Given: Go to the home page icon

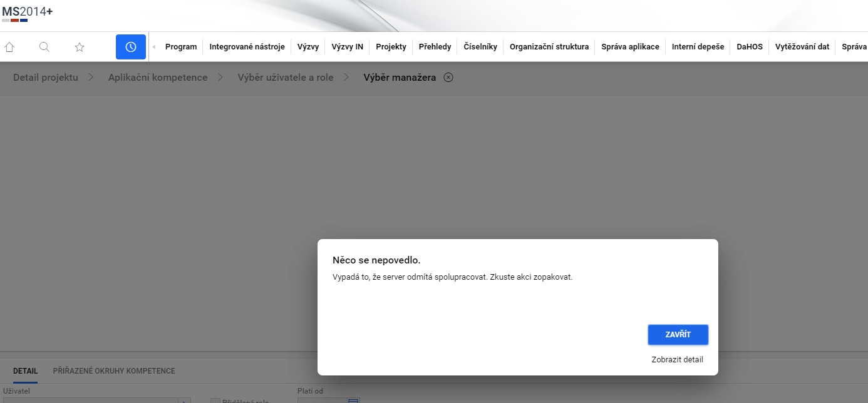Looking at the screenshot, I should 9,47.
